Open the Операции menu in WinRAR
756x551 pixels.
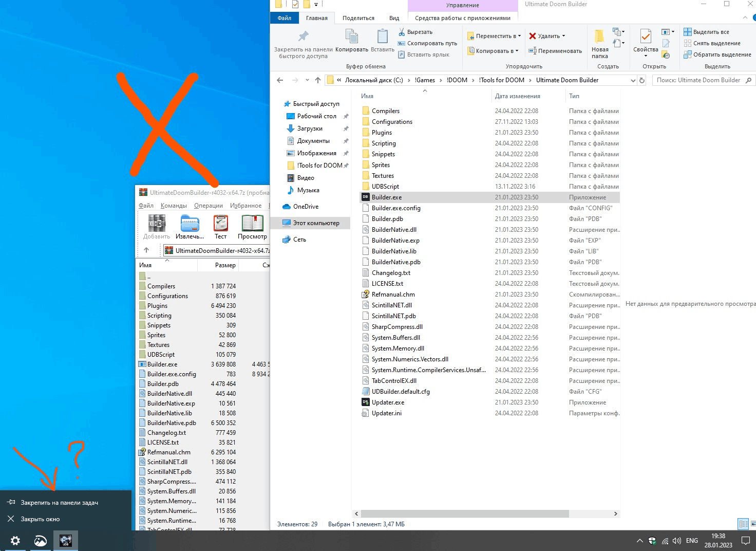point(209,206)
